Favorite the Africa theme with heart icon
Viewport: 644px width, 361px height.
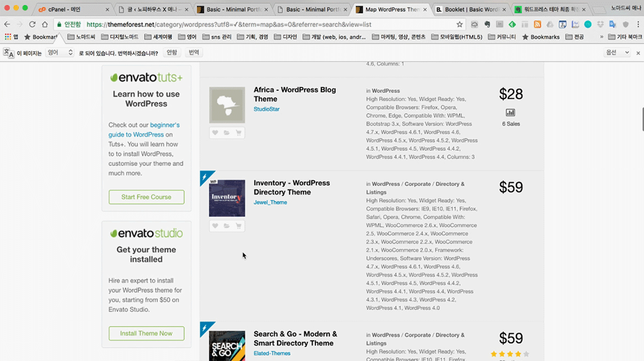coord(215,133)
